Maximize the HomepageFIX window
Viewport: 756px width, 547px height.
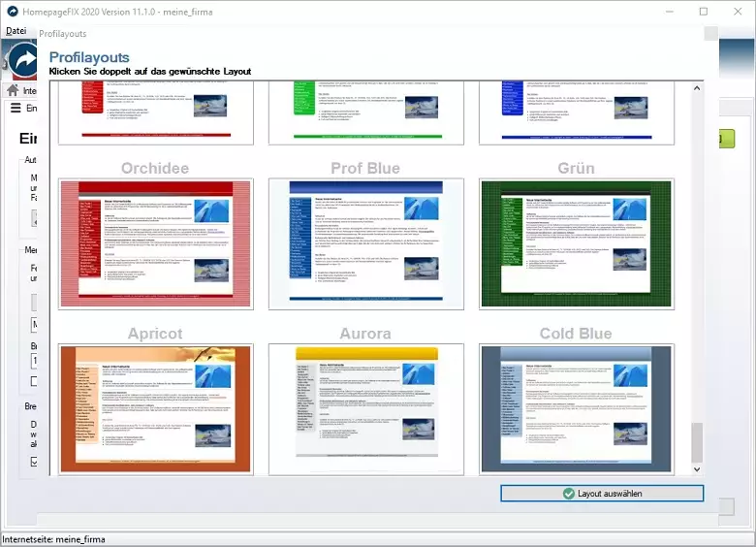[704, 12]
